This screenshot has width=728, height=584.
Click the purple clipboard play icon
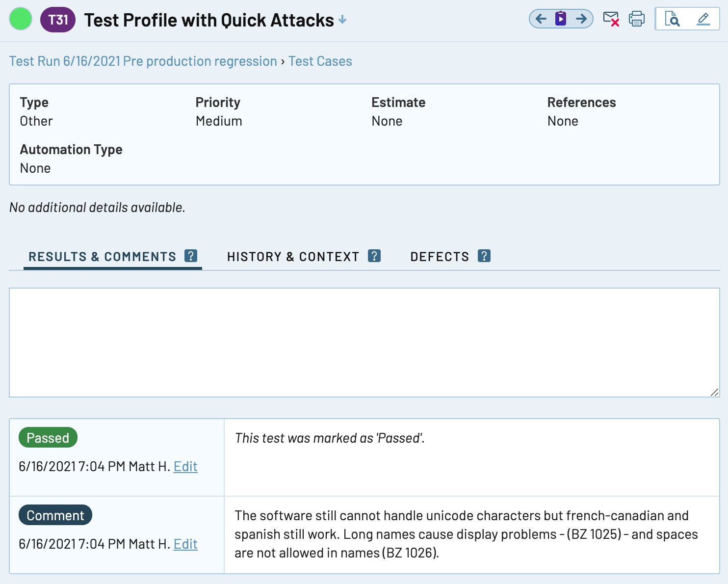click(561, 19)
